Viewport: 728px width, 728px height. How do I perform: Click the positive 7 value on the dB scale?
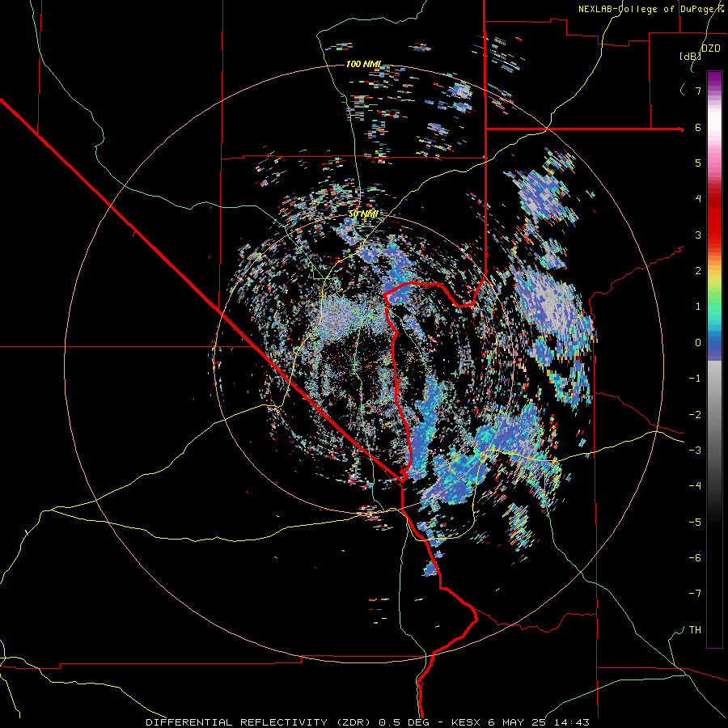pos(698,91)
